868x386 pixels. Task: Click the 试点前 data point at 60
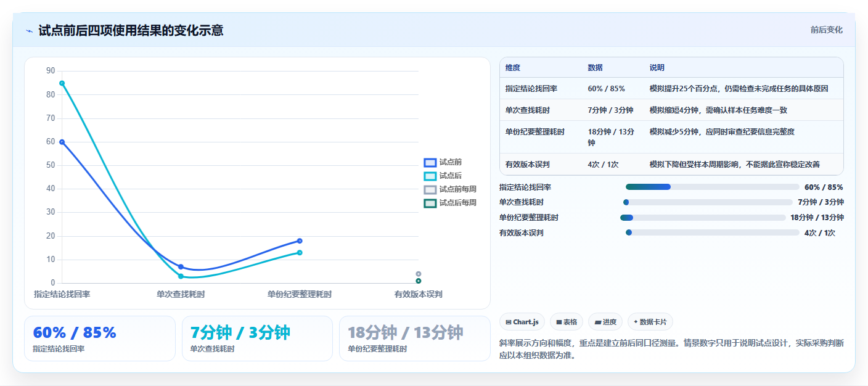pyautogui.click(x=62, y=142)
